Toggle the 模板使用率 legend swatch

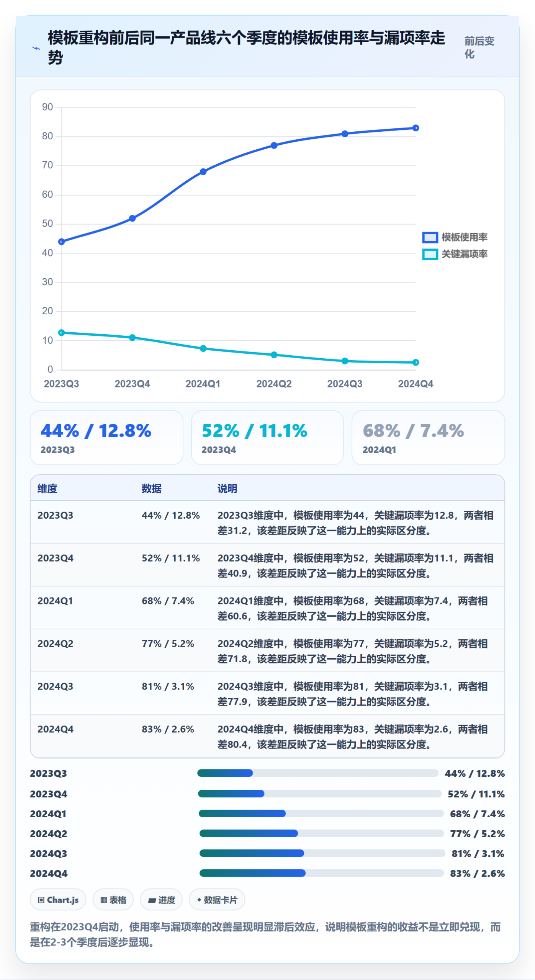pos(430,237)
